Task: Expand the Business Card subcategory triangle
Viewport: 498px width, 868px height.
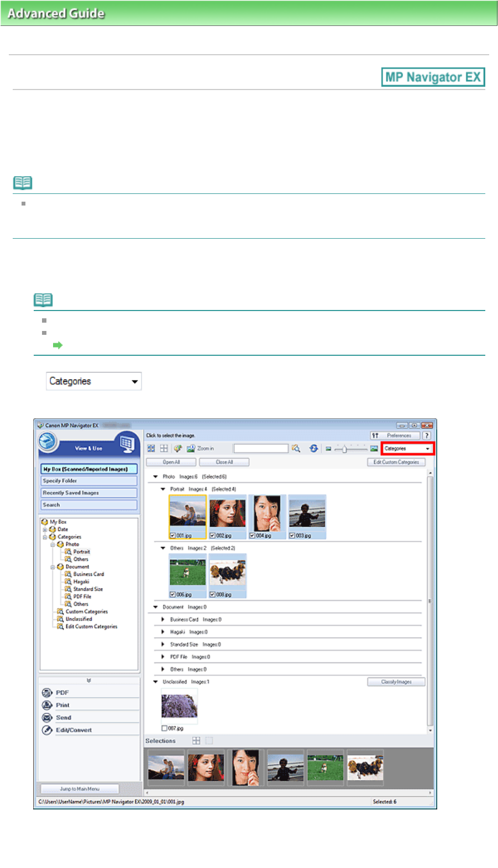Action: [x=163, y=619]
